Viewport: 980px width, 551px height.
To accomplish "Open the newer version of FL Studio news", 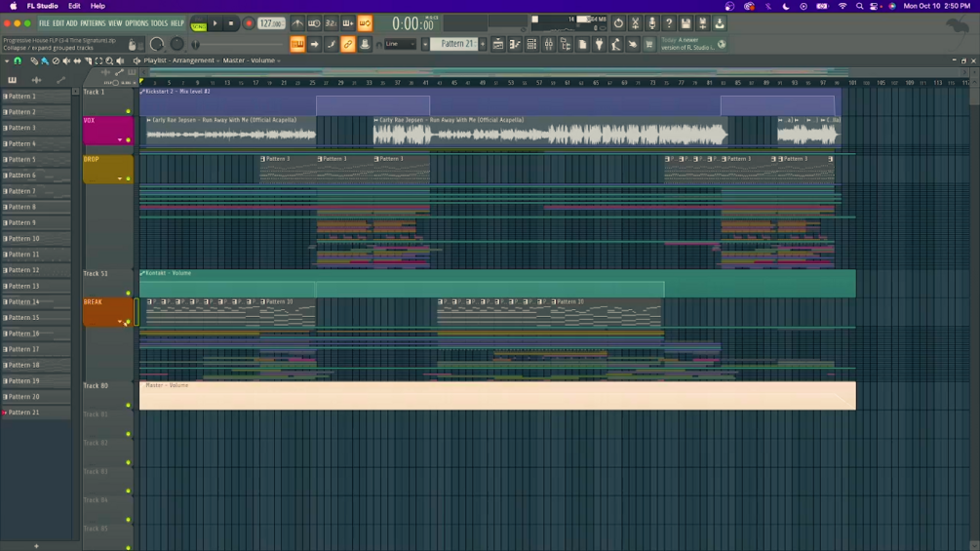I will click(693, 44).
